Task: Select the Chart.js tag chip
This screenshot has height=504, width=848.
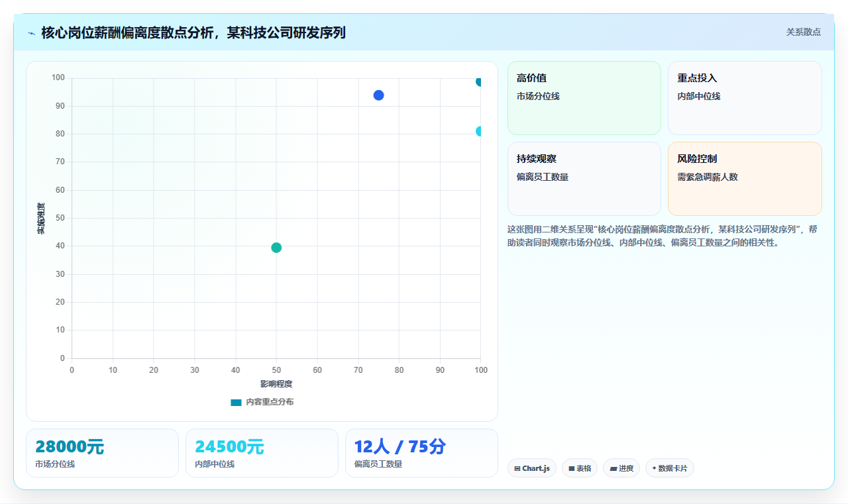Action: click(x=532, y=468)
